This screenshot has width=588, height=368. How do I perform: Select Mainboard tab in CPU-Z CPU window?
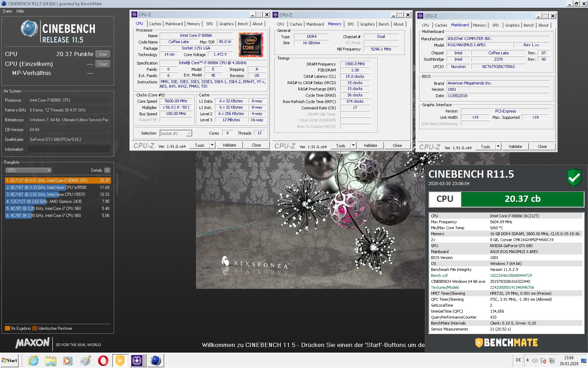[x=174, y=24]
